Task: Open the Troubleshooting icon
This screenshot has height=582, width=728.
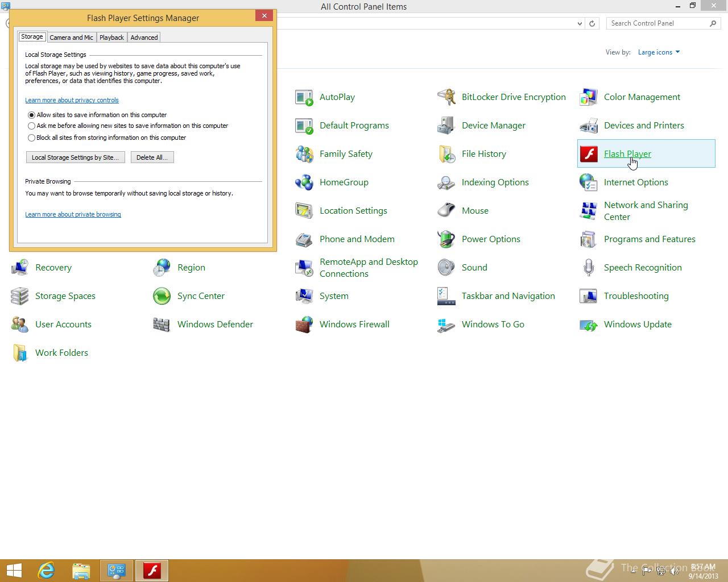Action: tap(589, 296)
